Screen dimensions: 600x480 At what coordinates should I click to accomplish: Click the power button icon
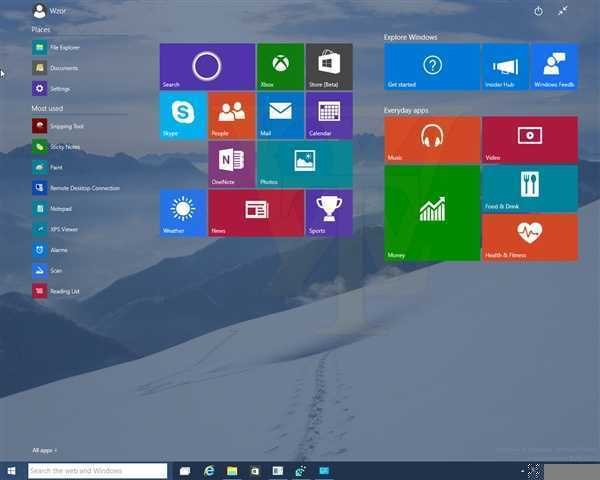pos(538,11)
